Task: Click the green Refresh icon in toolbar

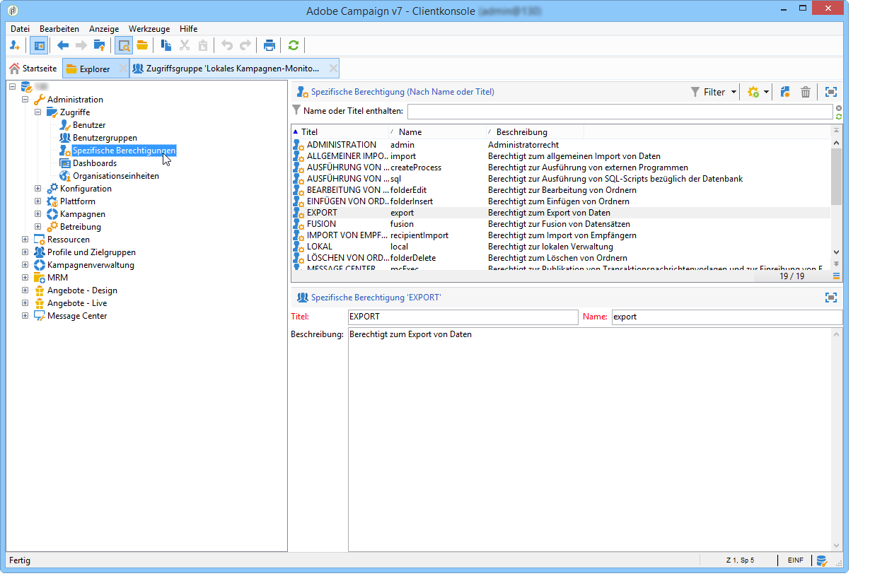Action: (294, 45)
